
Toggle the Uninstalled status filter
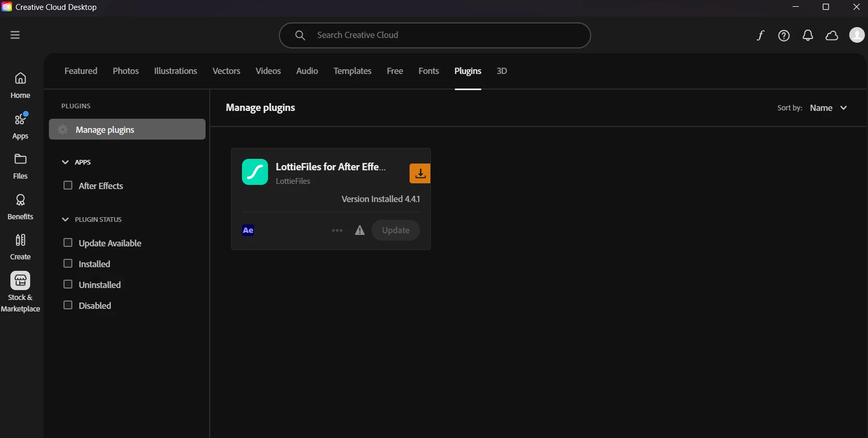(68, 284)
